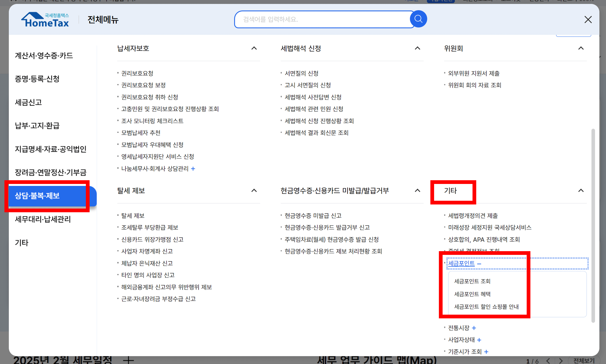The width and height of the screenshot is (606, 364).
Task: Click the search magnifier icon
Action: 418,19
